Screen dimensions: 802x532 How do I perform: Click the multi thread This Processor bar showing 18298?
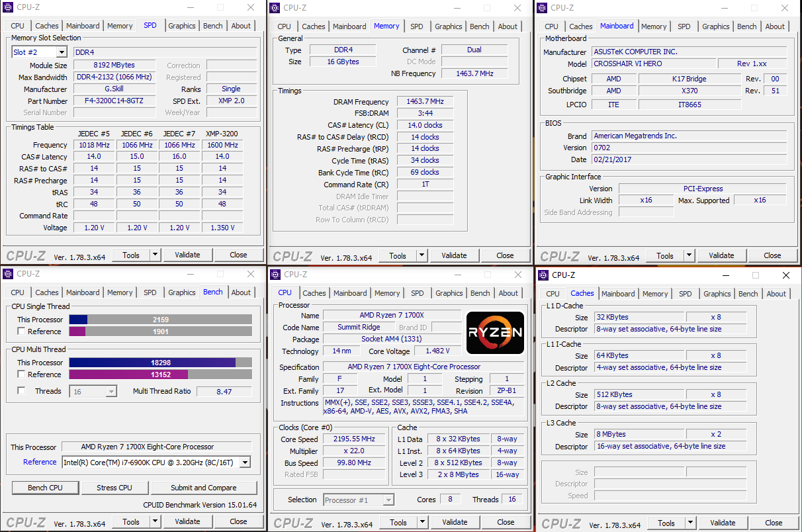pos(160,363)
